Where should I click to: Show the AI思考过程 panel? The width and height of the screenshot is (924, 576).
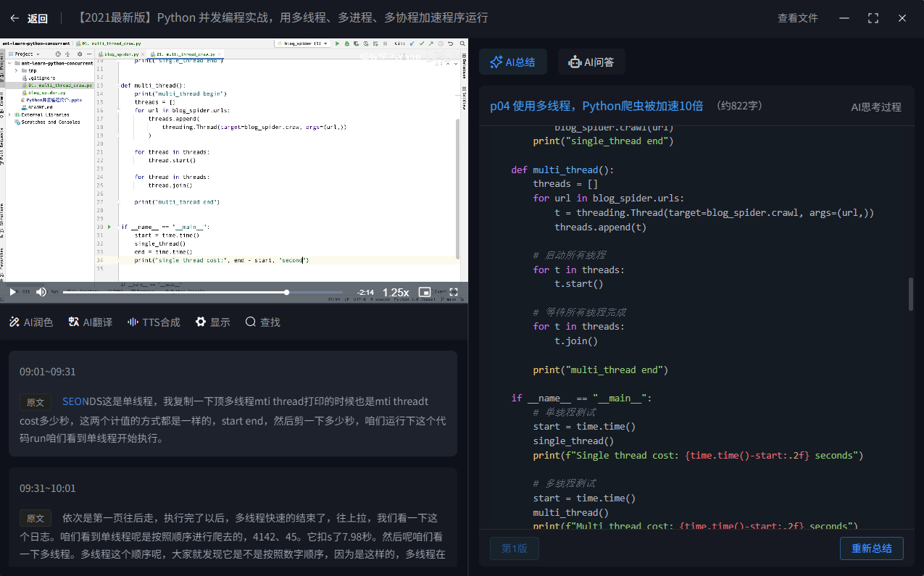876,107
